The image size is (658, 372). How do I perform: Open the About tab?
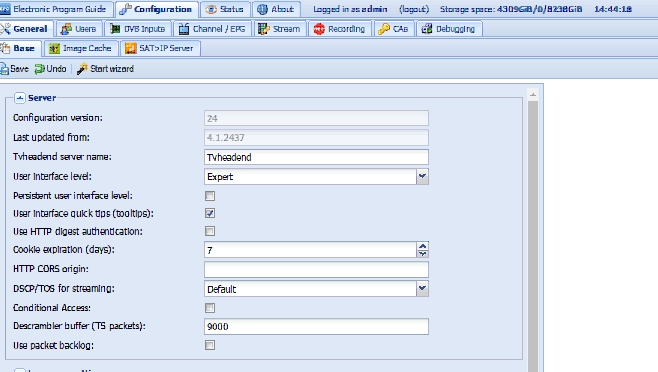coord(276,9)
